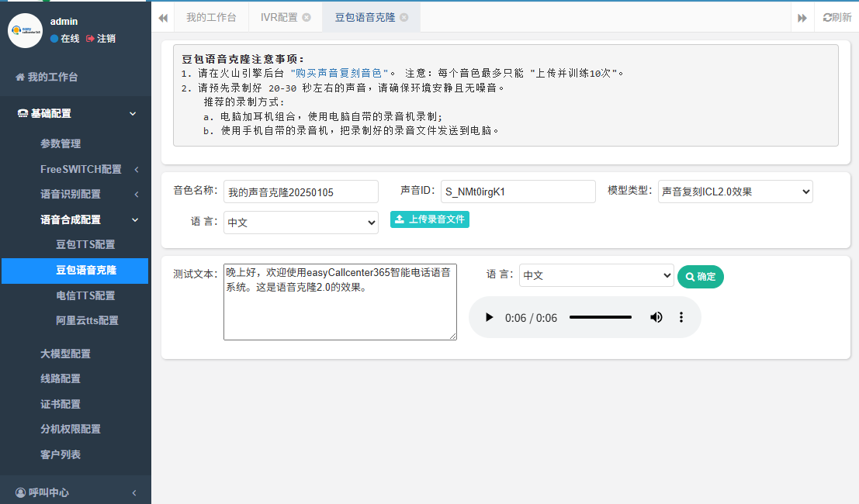Open the 模型类型 dropdown
The width and height of the screenshot is (859, 504).
point(735,192)
